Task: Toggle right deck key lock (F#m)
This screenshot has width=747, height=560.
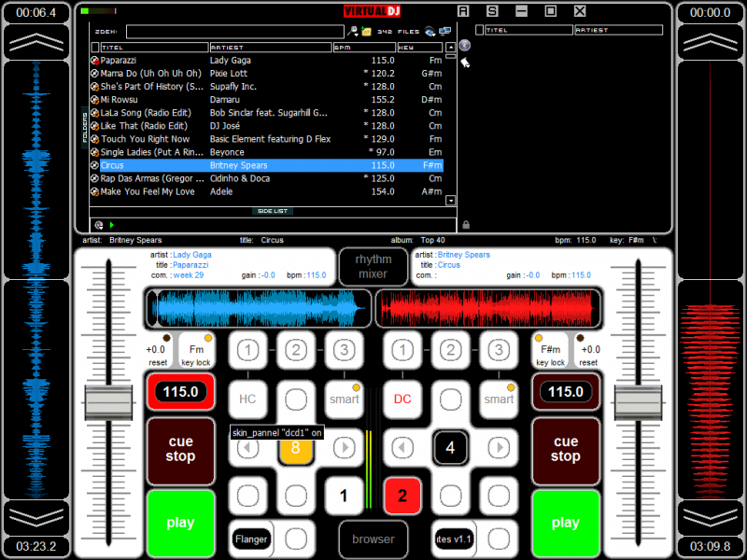Action: pos(550,351)
